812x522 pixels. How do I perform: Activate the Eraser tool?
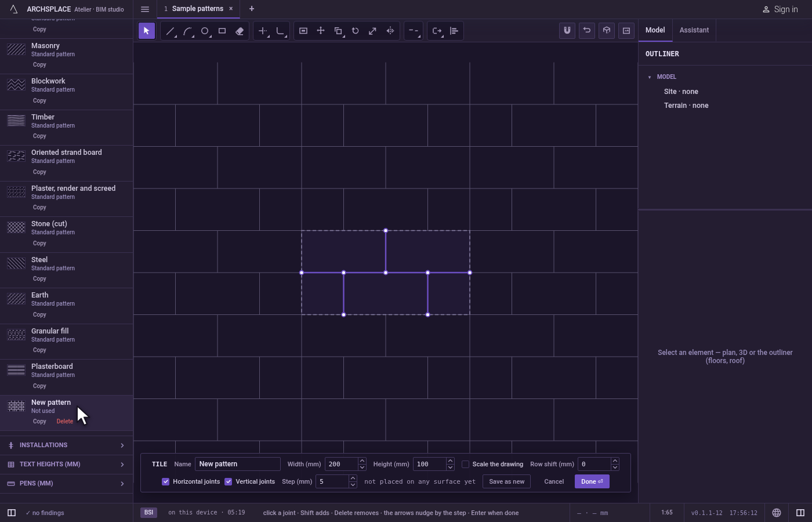(x=240, y=31)
